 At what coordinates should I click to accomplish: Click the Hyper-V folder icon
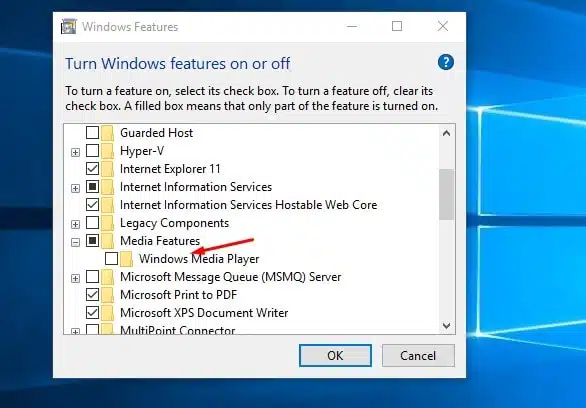point(108,151)
